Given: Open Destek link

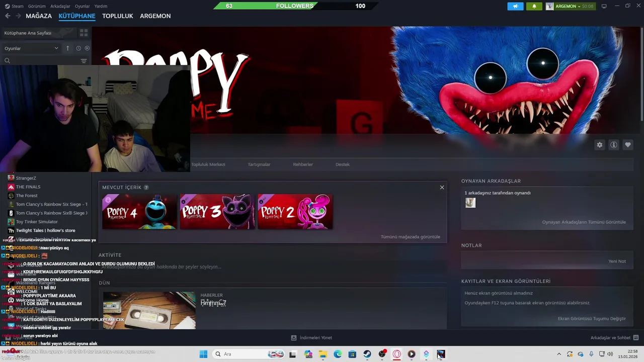Looking at the screenshot, I should pos(343,164).
